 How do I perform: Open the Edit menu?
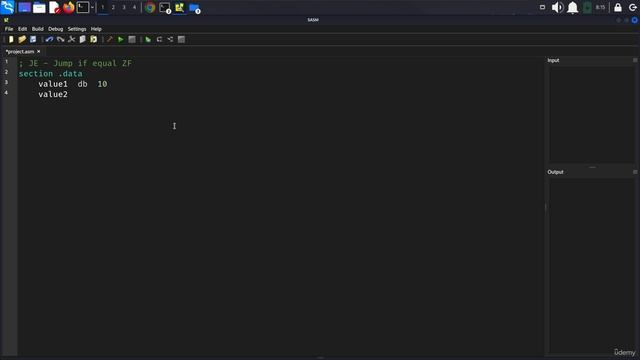[22, 29]
